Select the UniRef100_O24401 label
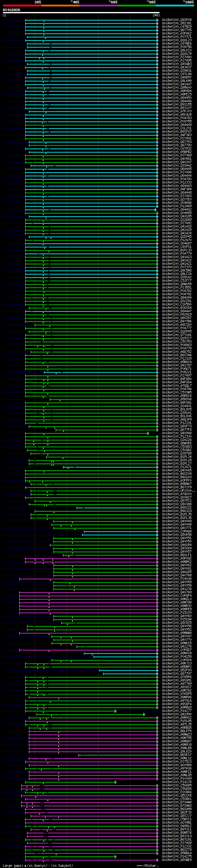Viewport: 197px width, 868px height. click(177, 406)
